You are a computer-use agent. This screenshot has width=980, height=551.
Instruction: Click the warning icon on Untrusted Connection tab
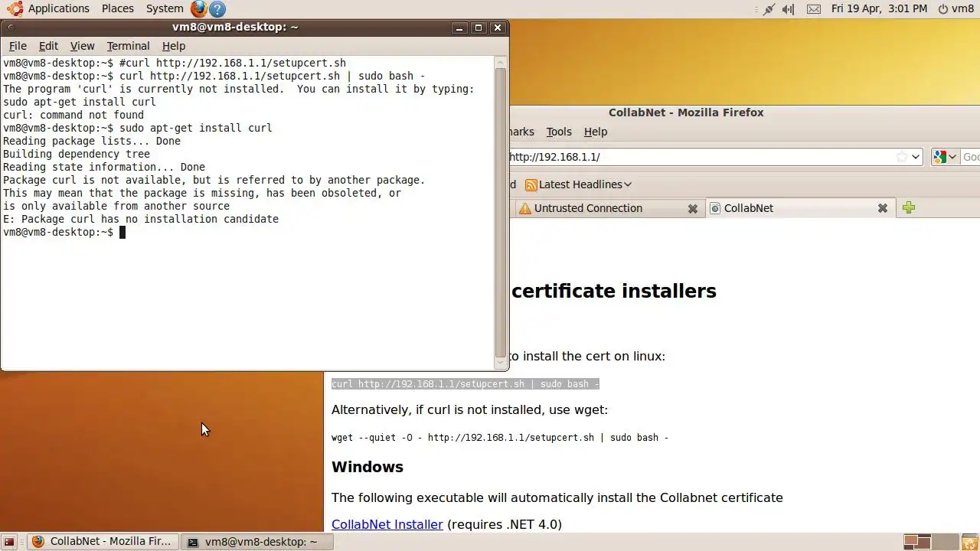524,208
